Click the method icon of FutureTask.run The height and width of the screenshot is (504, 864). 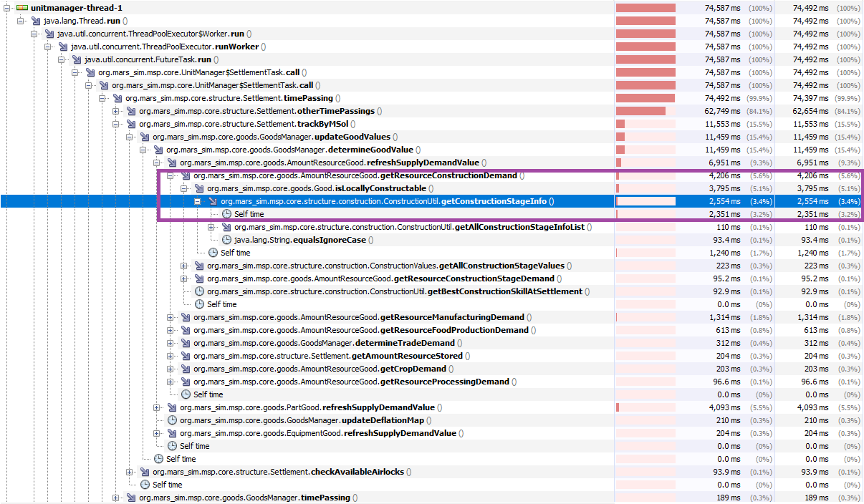(77, 59)
